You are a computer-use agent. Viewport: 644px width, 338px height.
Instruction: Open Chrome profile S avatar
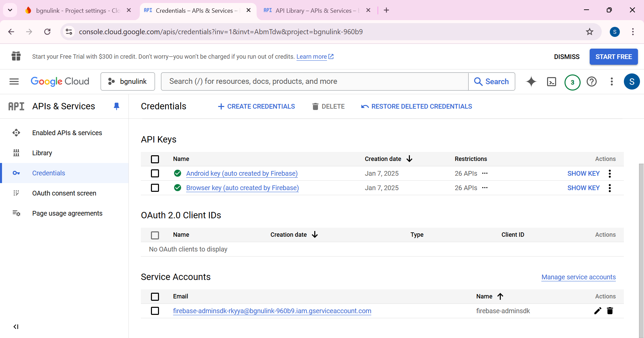point(614,32)
